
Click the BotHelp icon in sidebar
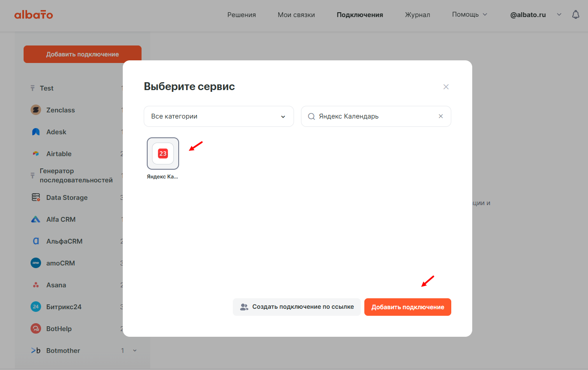(36, 329)
